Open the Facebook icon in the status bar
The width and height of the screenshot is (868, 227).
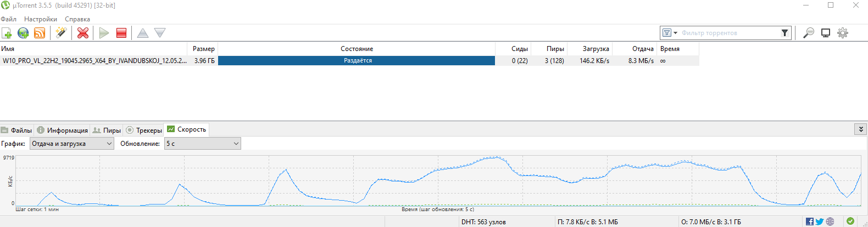[x=810, y=222]
